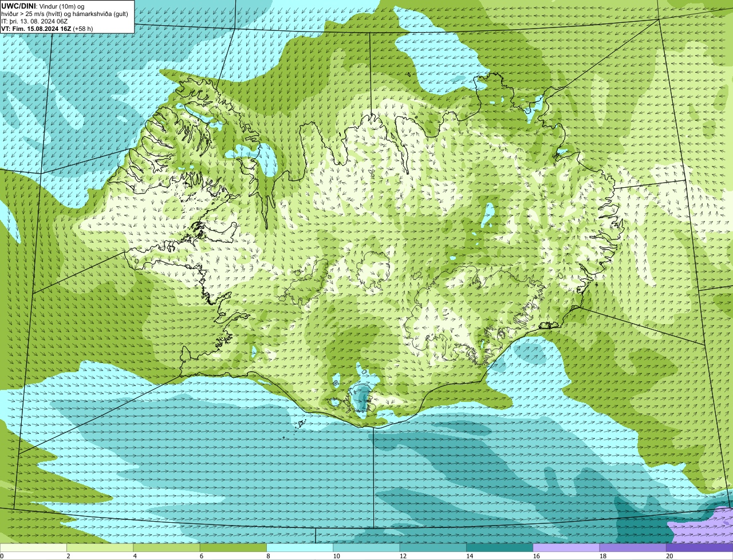This screenshot has height=560, width=733.
Task: Click the 10–12 m/s aqua legend swatch
Action: click(x=366, y=548)
